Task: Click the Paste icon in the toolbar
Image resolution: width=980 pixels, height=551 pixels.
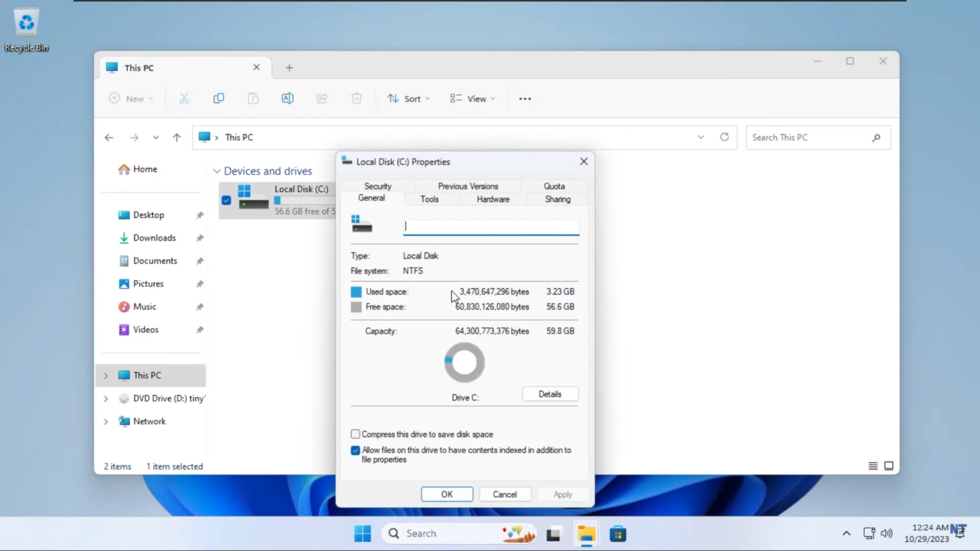Action: pyautogui.click(x=253, y=98)
